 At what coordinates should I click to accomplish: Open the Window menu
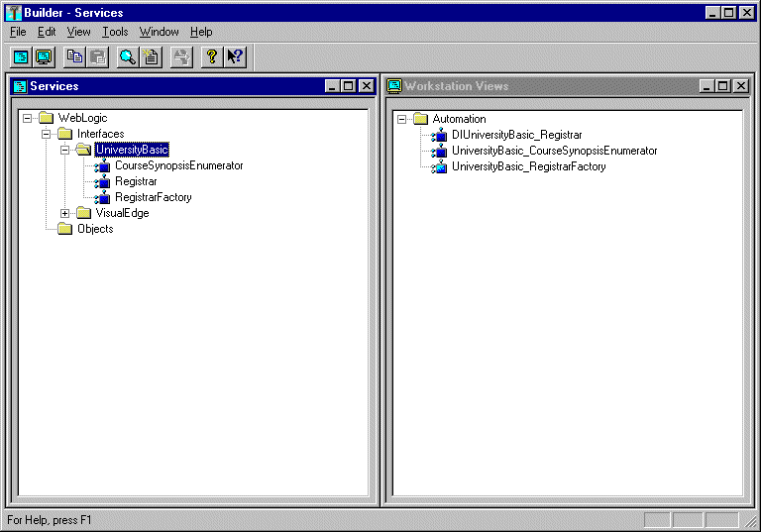[x=160, y=32]
